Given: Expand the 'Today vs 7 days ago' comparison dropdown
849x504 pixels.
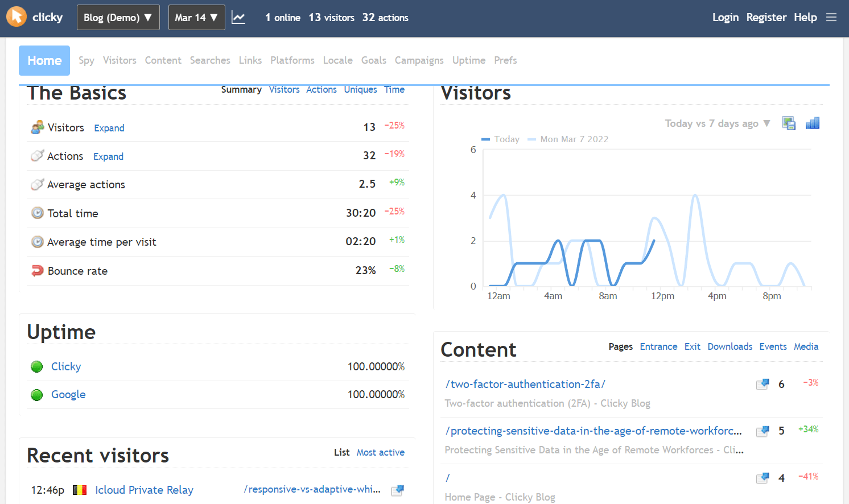Looking at the screenshot, I should [717, 123].
